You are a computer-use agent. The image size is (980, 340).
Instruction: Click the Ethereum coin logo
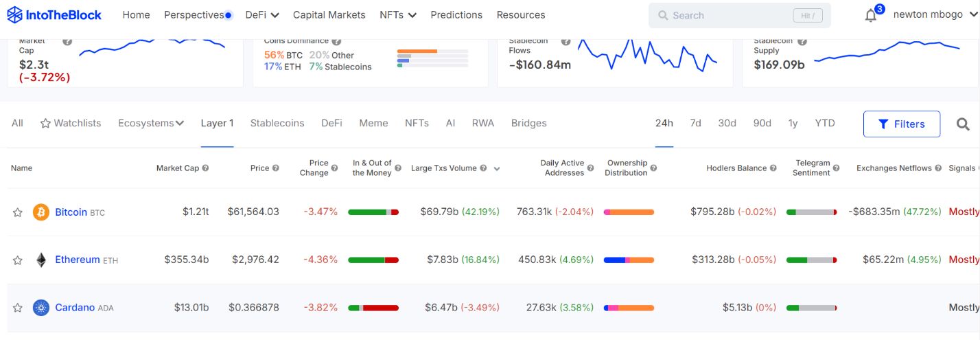pos(41,260)
